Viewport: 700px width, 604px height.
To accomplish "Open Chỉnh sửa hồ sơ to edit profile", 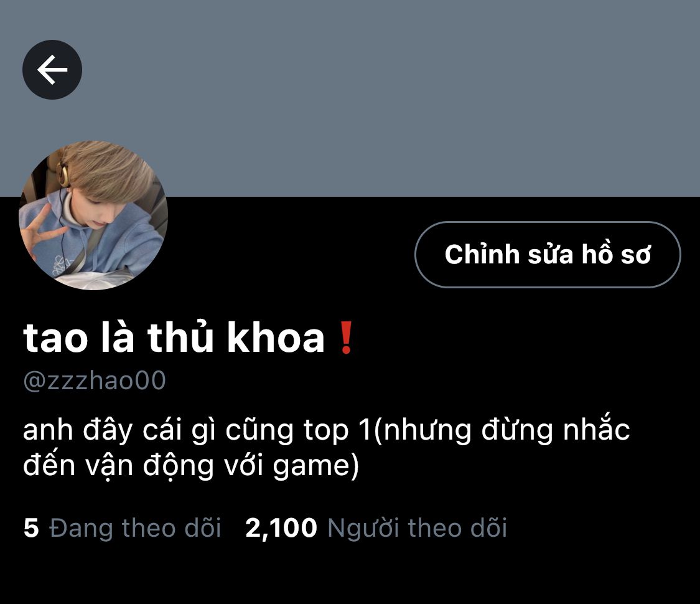I will pyautogui.click(x=548, y=255).
